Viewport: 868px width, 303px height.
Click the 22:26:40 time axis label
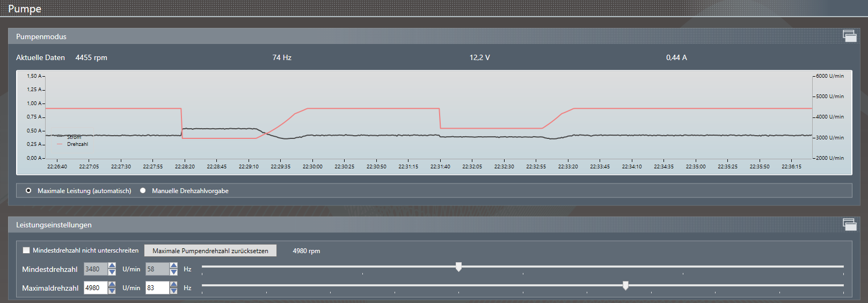tap(57, 167)
